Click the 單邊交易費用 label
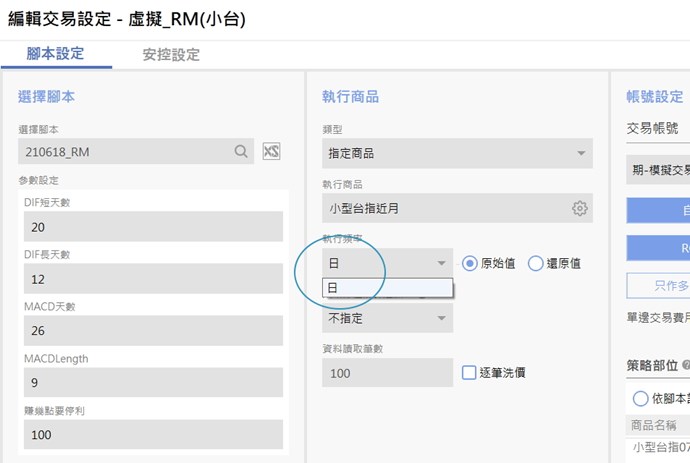690x463 pixels. (x=658, y=317)
